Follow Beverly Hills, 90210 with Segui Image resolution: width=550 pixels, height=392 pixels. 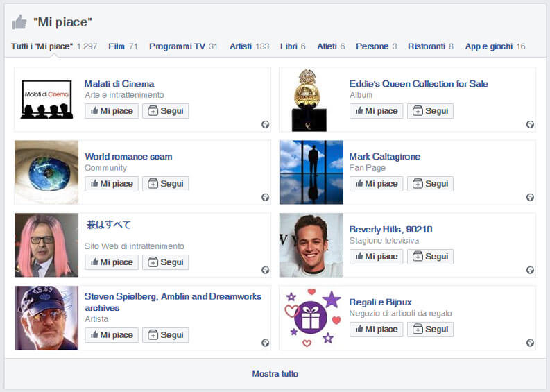[x=431, y=257]
